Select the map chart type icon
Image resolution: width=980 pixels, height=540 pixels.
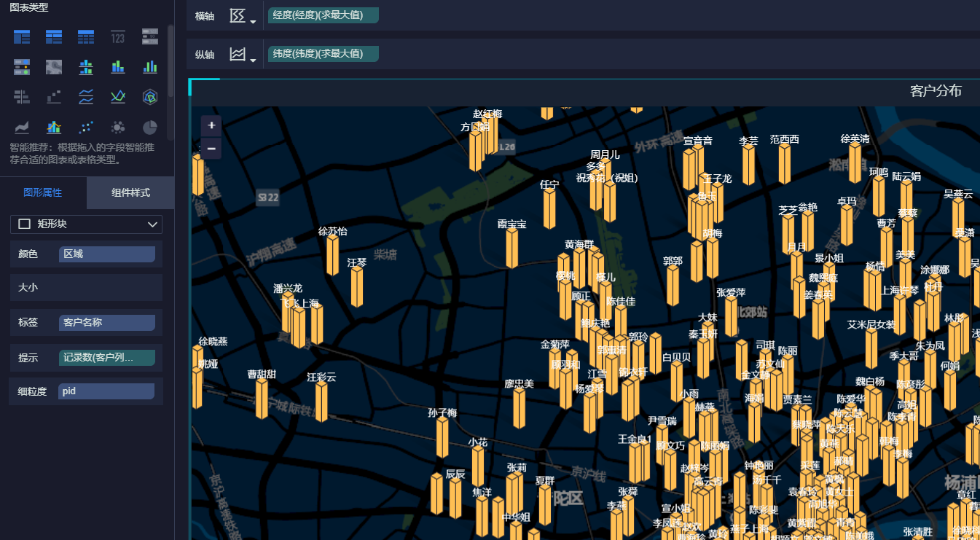tap(54, 67)
